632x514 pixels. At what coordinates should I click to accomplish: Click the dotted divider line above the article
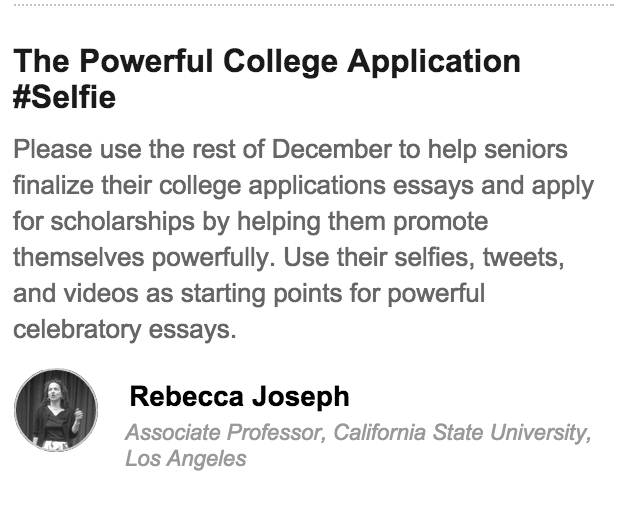pos(313,5)
